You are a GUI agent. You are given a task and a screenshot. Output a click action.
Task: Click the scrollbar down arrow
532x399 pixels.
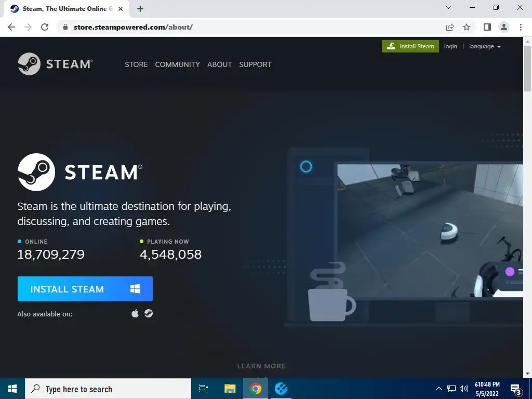pyautogui.click(x=527, y=374)
